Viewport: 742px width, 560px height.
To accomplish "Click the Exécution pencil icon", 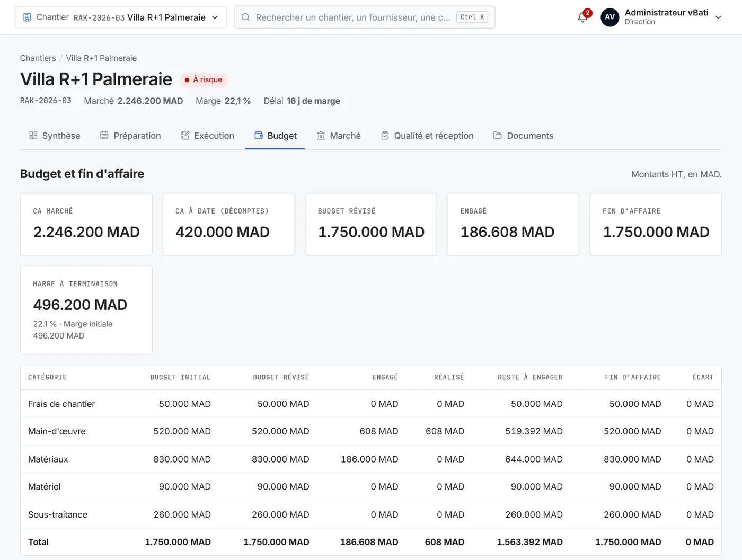I will tap(185, 136).
